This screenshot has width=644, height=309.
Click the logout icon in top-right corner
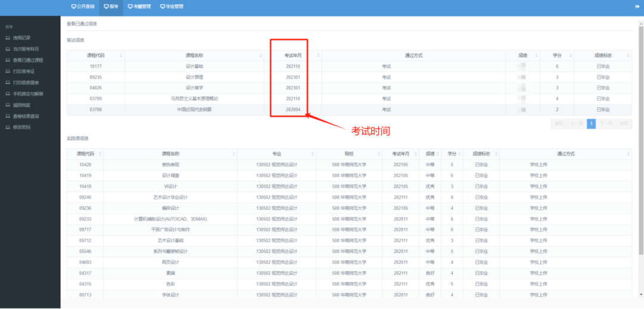click(637, 7)
